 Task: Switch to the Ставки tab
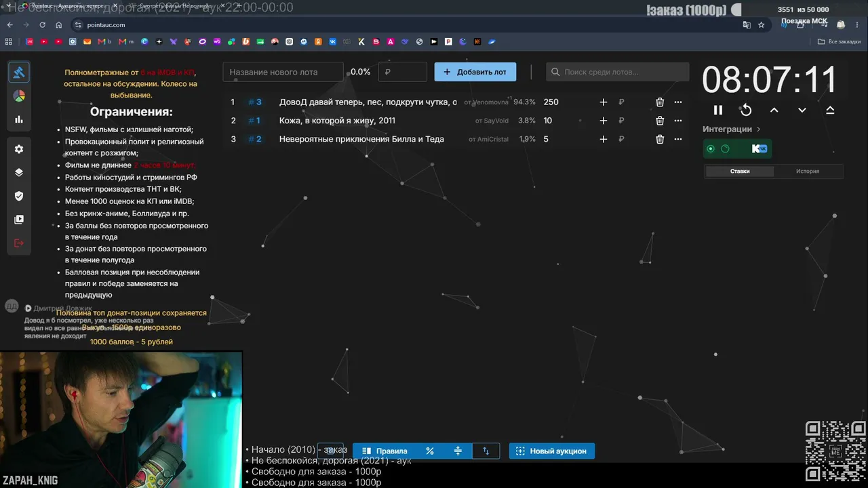coord(740,171)
